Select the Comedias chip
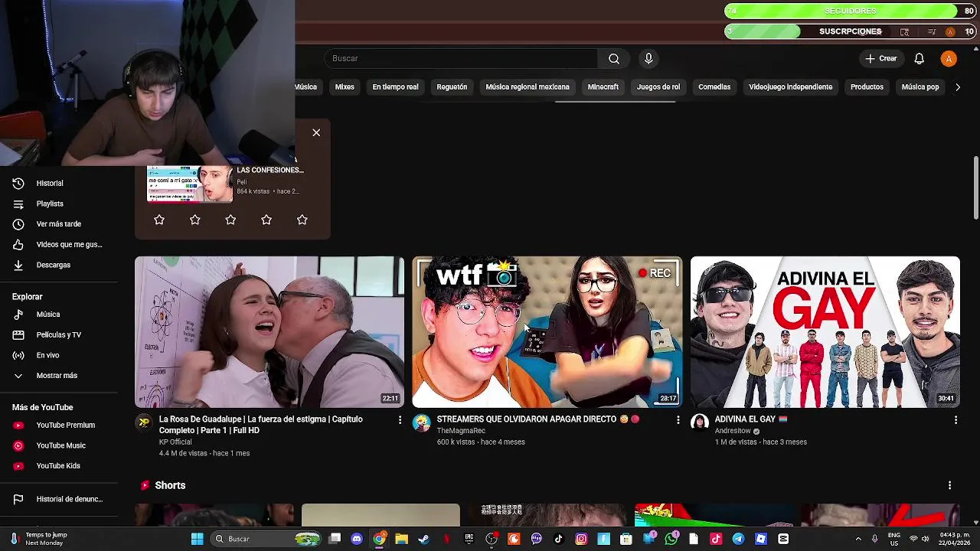The height and width of the screenshot is (551, 980). coord(714,87)
